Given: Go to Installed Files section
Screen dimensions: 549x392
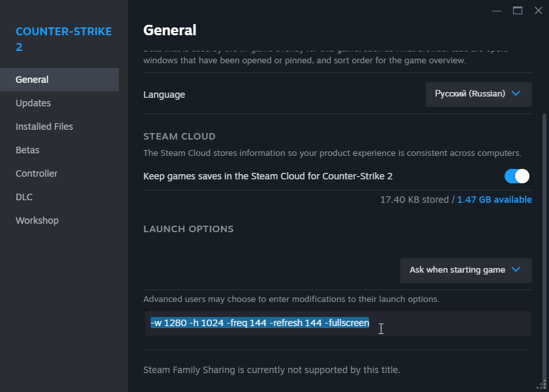Looking at the screenshot, I should [x=44, y=127].
